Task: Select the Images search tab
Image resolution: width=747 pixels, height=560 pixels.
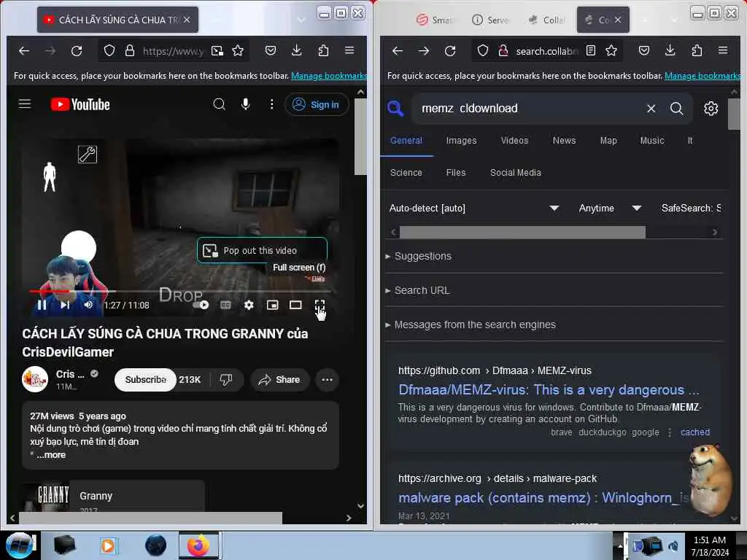Action: 461,141
